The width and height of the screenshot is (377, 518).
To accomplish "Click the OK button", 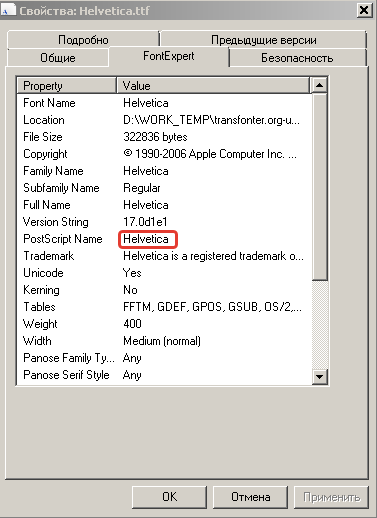I will pos(169,497).
